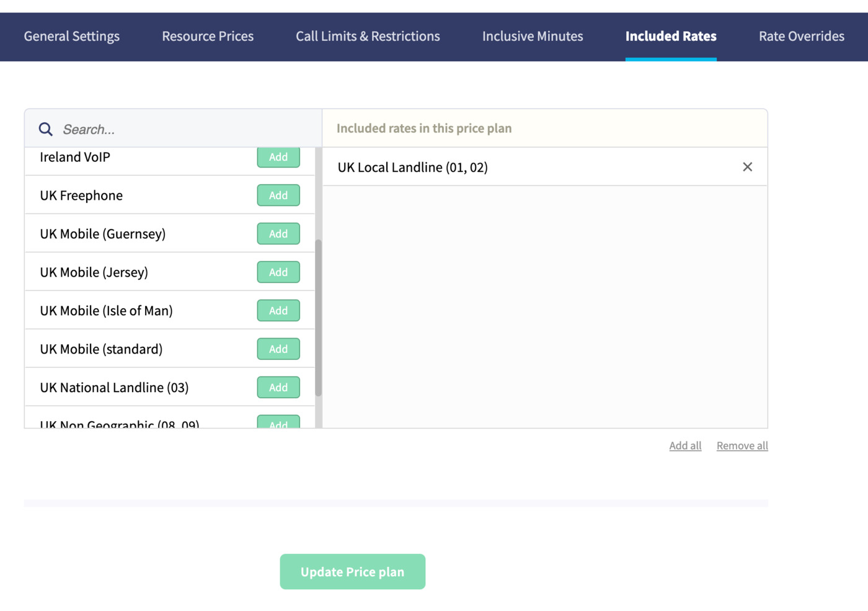The width and height of the screenshot is (868, 611).
Task: Add UK Mobile (Isle of Man) rate
Action: (278, 311)
